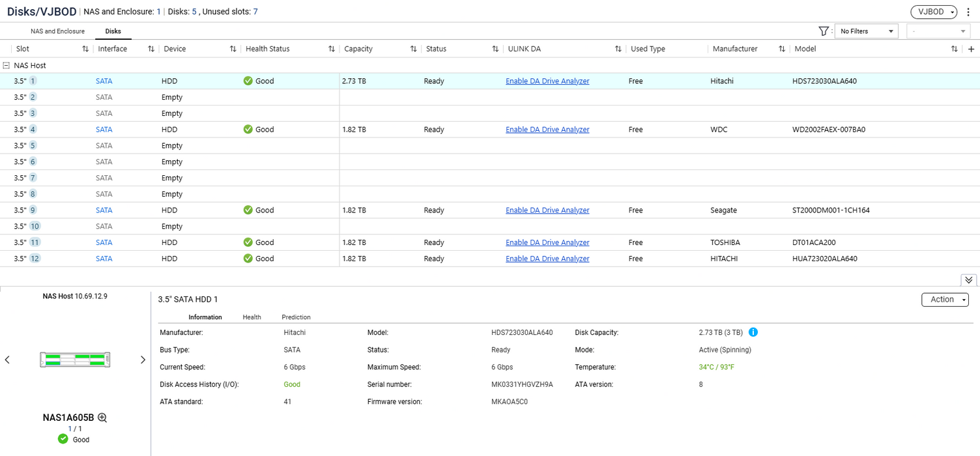Enable DA Drive Analyzer for Hitachi disk 1

point(547,81)
